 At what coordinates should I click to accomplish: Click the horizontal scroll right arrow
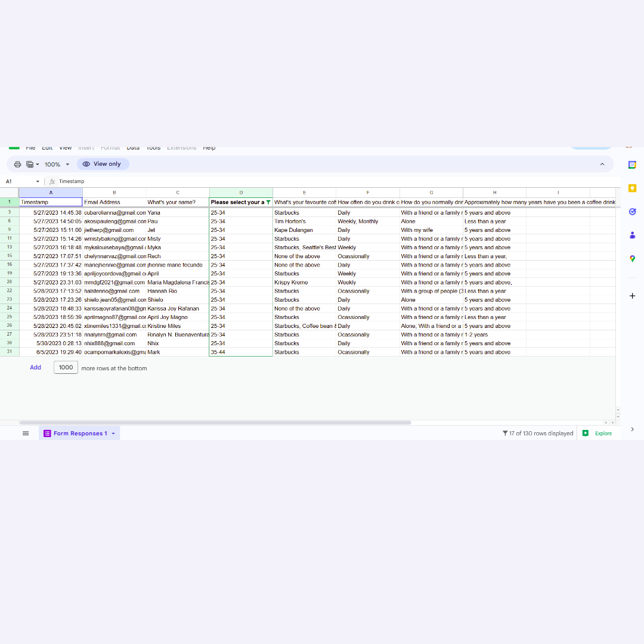click(x=612, y=422)
